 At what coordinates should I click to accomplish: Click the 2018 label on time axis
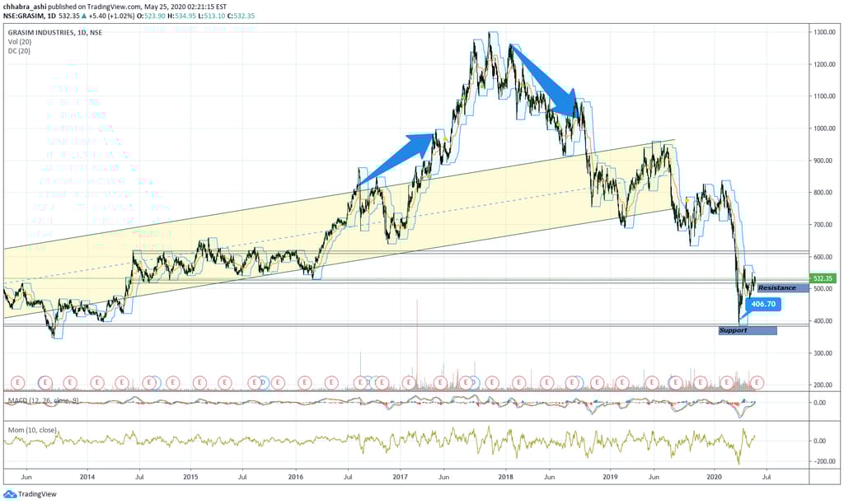pos(505,477)
